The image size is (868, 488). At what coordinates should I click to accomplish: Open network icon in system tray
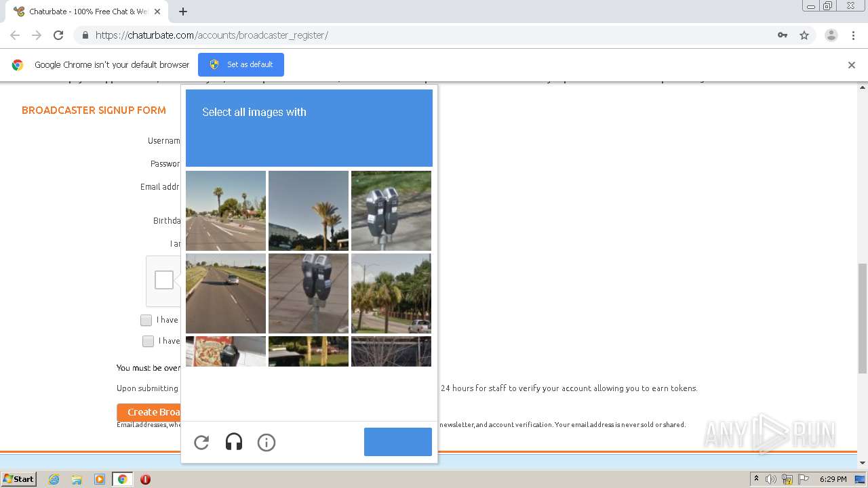pyautogui.click(x=787, y=479)
